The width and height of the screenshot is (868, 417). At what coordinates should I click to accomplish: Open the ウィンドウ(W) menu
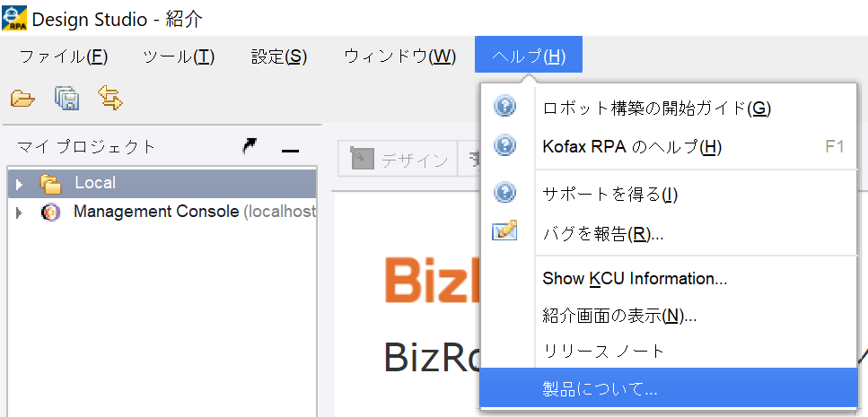pos(399,56)
